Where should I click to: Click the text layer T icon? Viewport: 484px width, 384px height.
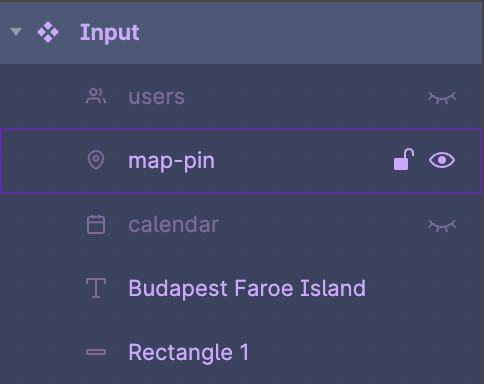pos(96,288)
